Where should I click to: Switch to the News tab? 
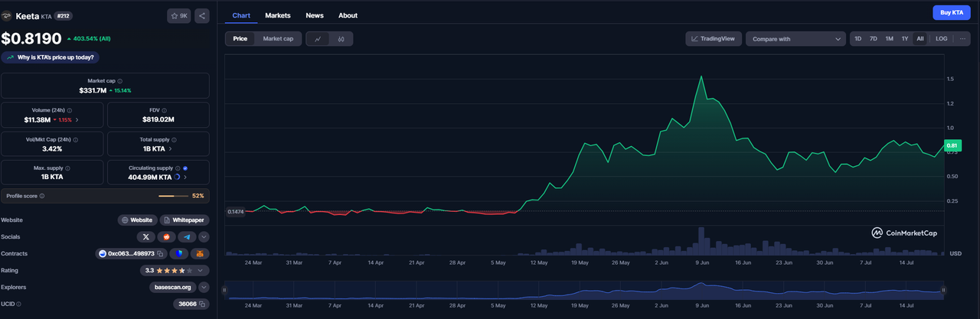pos(315,15)
